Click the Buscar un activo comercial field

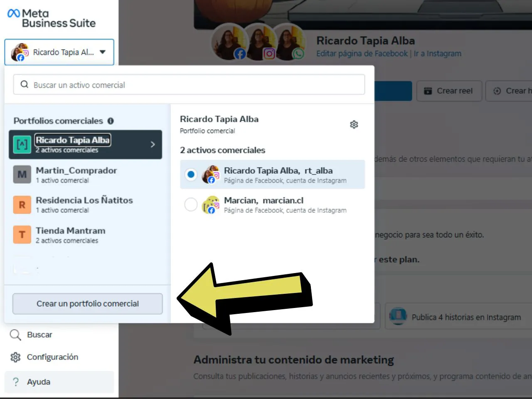click(x=189, y=85)
